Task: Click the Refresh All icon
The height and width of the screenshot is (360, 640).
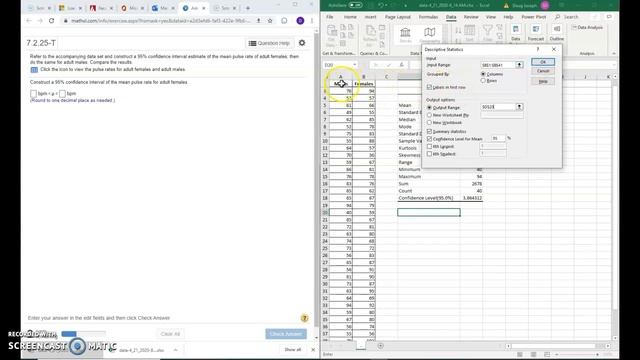Action: tap(370, 35)
